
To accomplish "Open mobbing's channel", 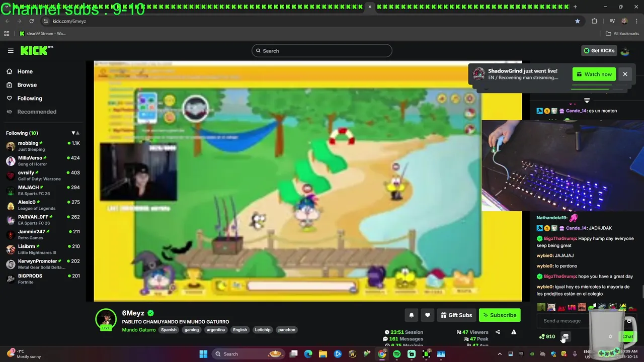I will tap(43, 146).
